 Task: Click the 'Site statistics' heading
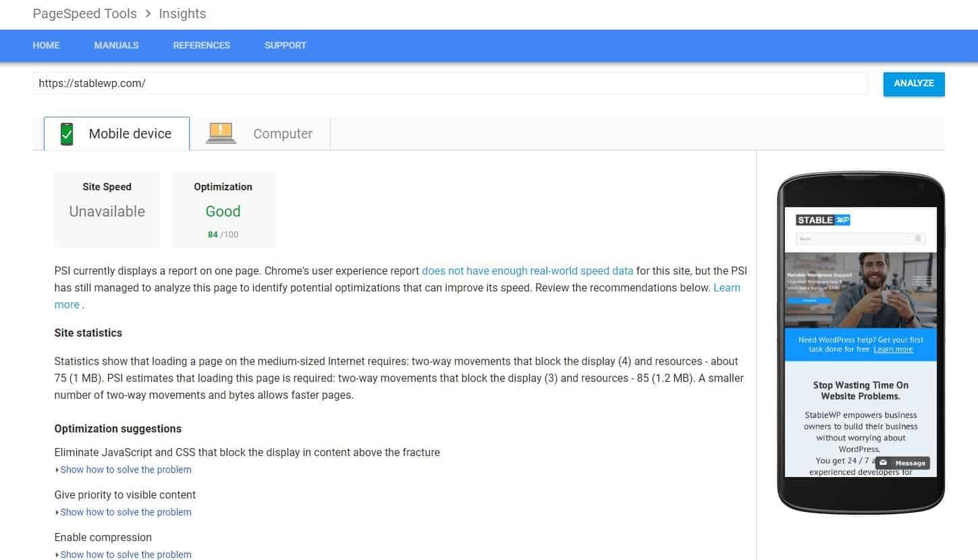click(x=88, y=333)
